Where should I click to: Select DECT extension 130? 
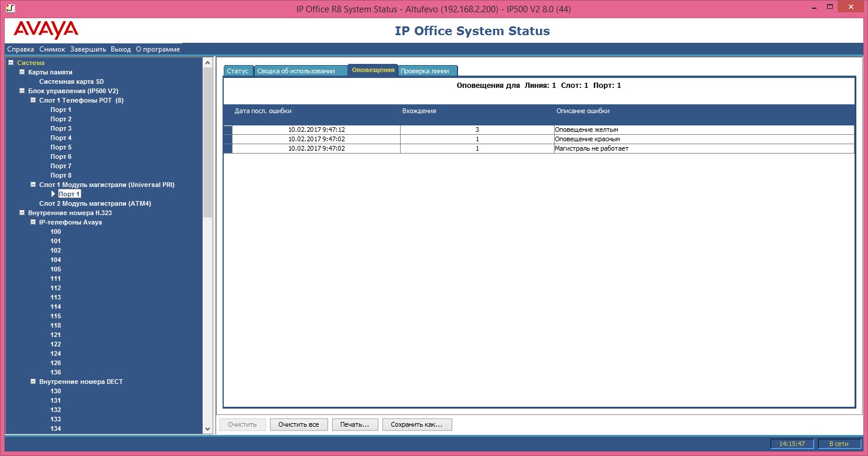[56, 391]
